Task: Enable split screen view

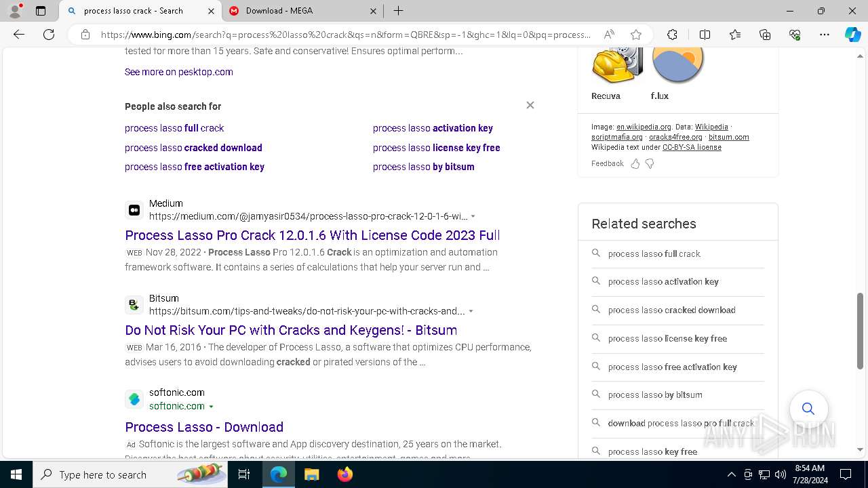Action: click(x=705, y=35)
